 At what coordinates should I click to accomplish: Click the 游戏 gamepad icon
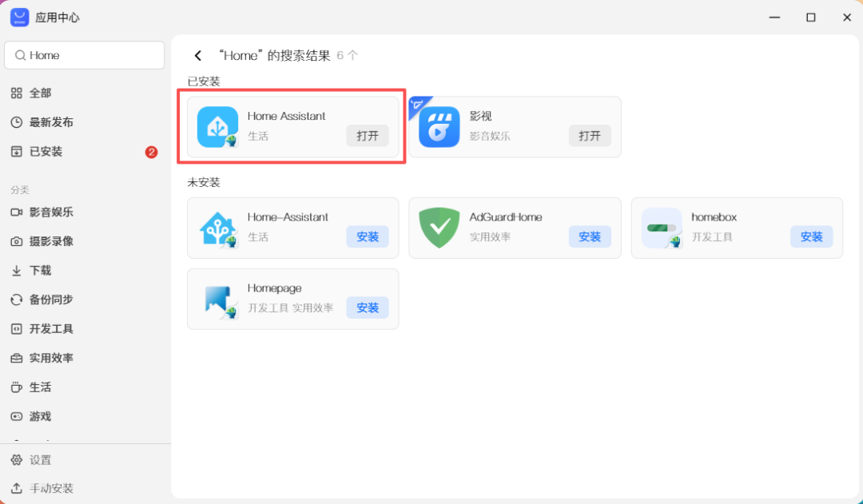(x=17, y=416)
